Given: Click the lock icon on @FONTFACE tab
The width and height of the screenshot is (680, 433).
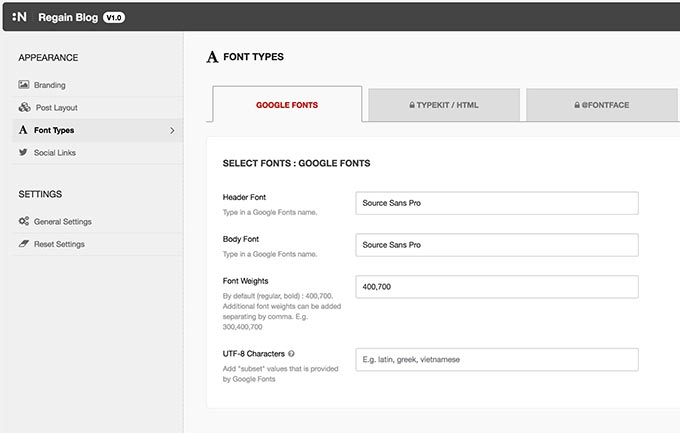Looking at the screenshot, I should 577,105.
